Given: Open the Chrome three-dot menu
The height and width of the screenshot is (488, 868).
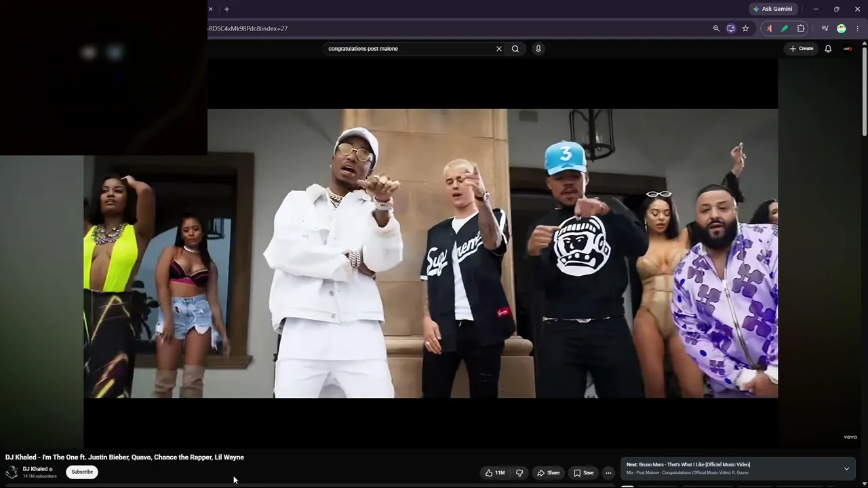Looking at the screenshot, I should (x=858, y=28).
